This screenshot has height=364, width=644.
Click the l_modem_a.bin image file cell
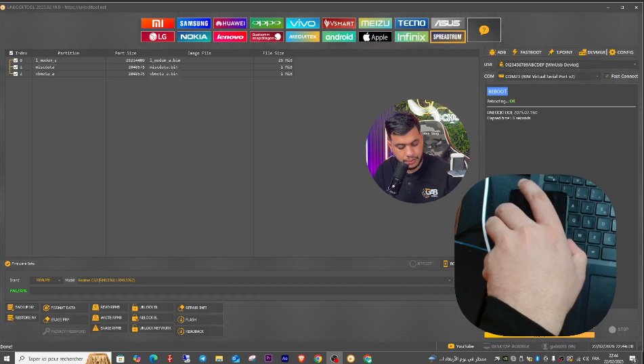point(165,60)
